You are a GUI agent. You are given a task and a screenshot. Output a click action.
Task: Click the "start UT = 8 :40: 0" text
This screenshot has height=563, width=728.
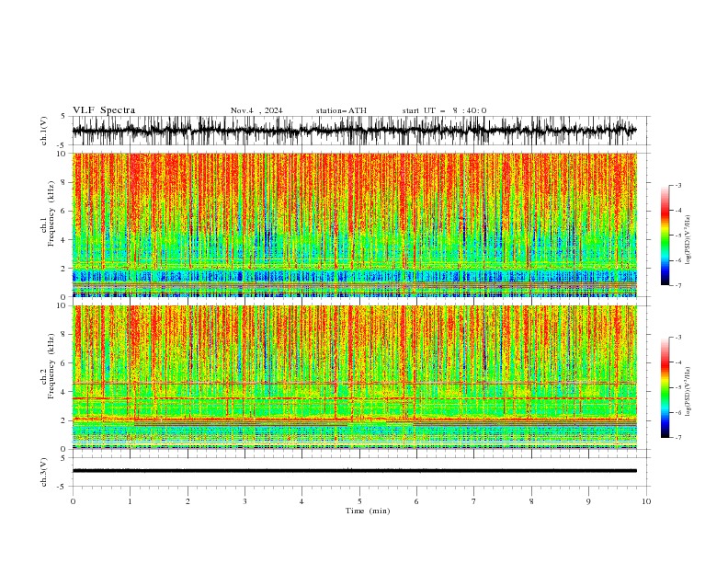[444, 110]
